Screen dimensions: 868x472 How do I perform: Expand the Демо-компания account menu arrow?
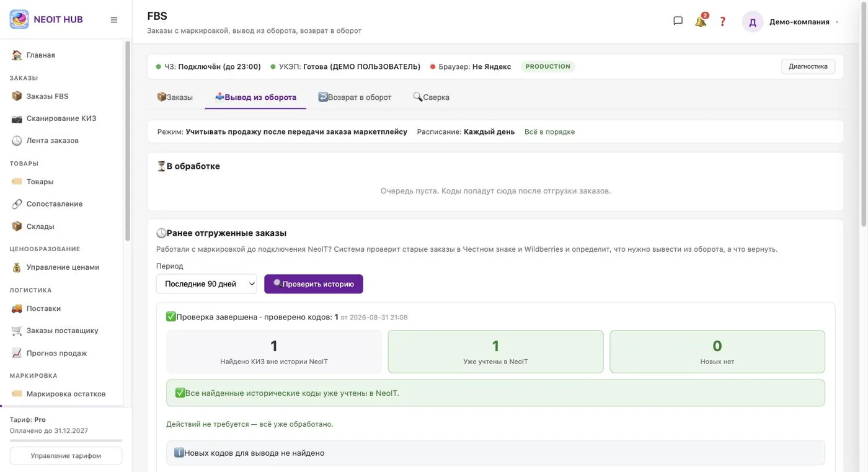click(837, 22)
